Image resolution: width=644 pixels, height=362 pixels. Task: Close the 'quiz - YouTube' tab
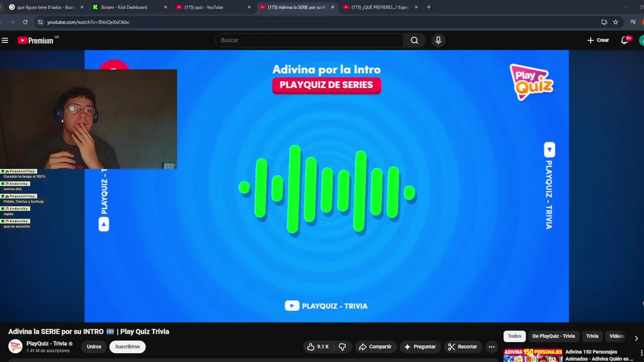[x=249, y=7]
